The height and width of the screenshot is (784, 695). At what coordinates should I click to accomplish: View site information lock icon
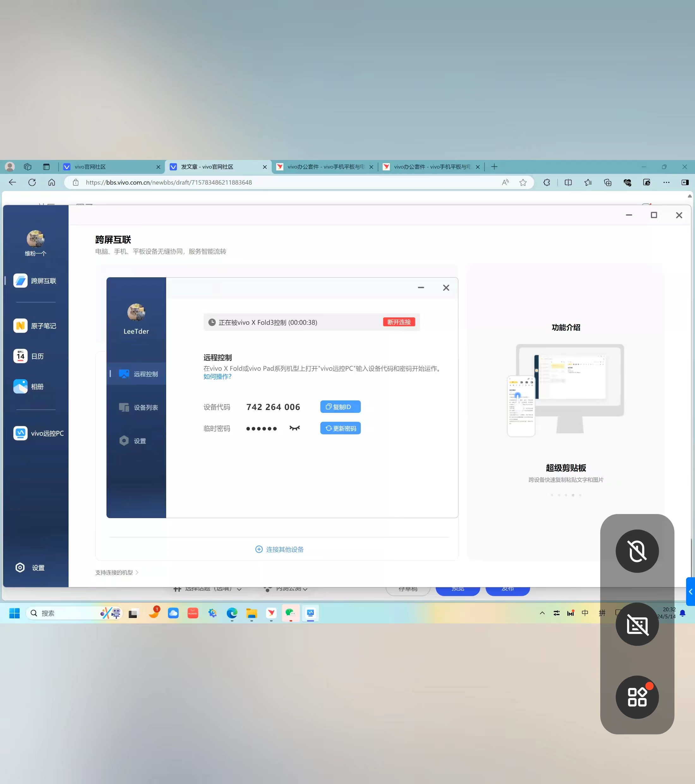[76, 182]
